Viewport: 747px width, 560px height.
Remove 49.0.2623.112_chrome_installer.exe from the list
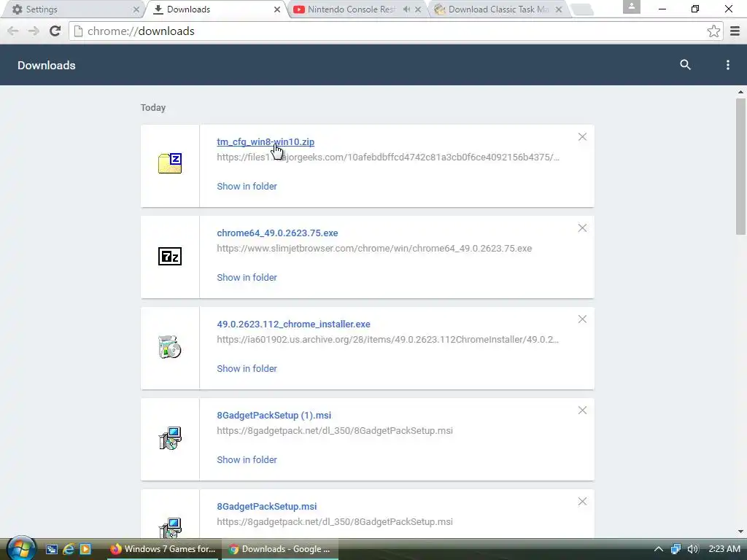[x=582, y=319]
